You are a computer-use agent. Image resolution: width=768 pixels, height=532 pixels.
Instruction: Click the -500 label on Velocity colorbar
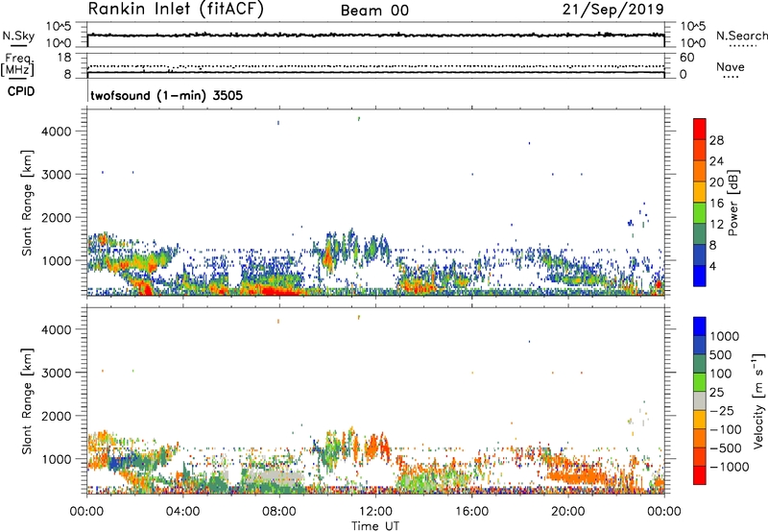pos(725,448)
